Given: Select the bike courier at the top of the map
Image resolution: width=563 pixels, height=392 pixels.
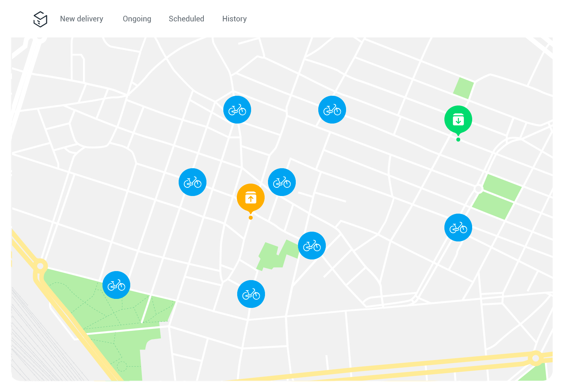Looking at the screenshot, I should click(332, 110).
